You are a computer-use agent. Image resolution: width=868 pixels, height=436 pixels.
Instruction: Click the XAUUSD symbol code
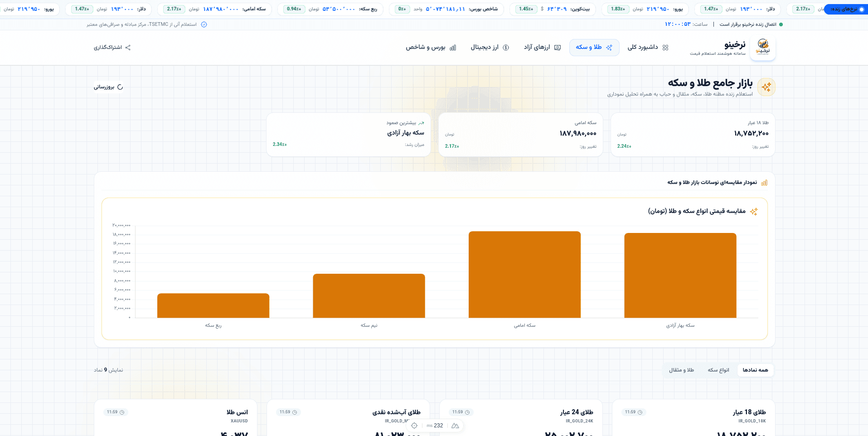pyautogui.click(x=239, y=421)
